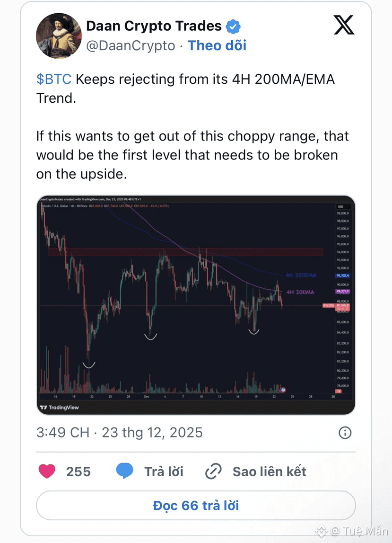
Task: Like the post with the heart icon
Action: [46, 472]
